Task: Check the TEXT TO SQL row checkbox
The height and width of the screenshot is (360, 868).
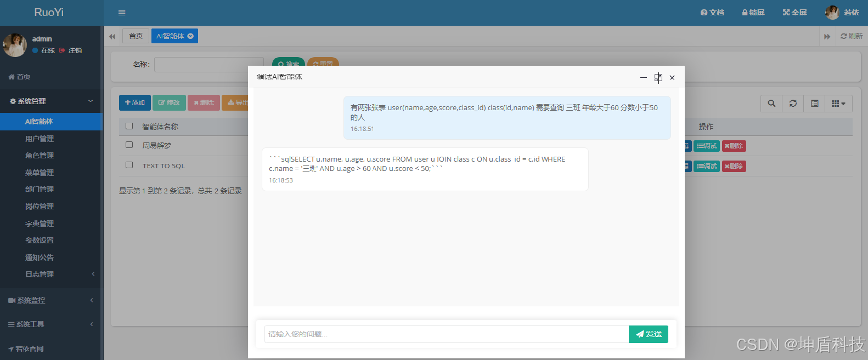Action: coord(129,165)
